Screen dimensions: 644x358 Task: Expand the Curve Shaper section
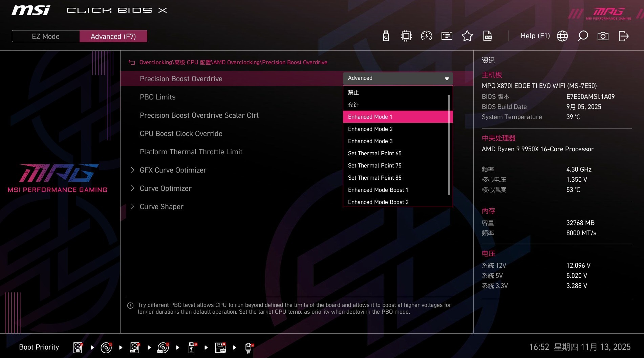162,206
